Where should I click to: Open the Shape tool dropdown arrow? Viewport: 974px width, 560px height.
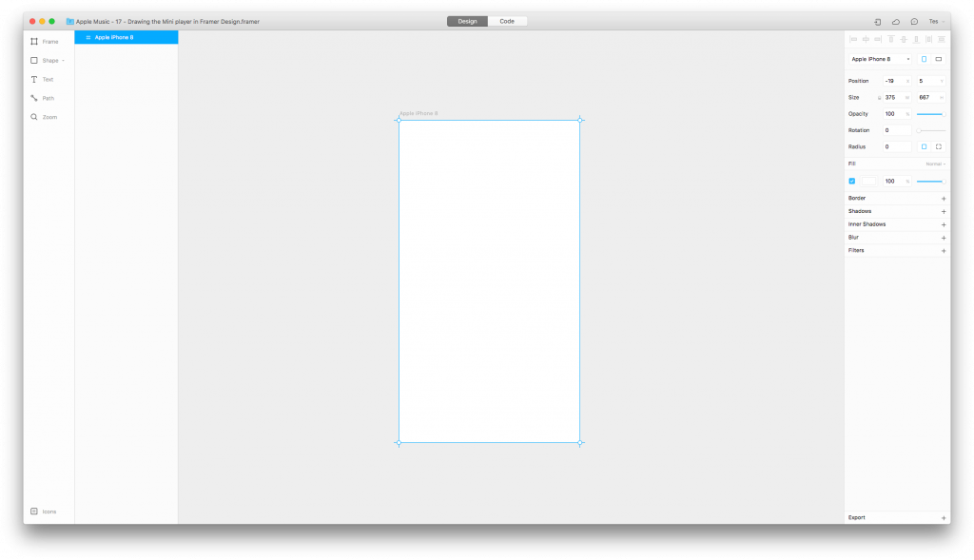(63, 61)
